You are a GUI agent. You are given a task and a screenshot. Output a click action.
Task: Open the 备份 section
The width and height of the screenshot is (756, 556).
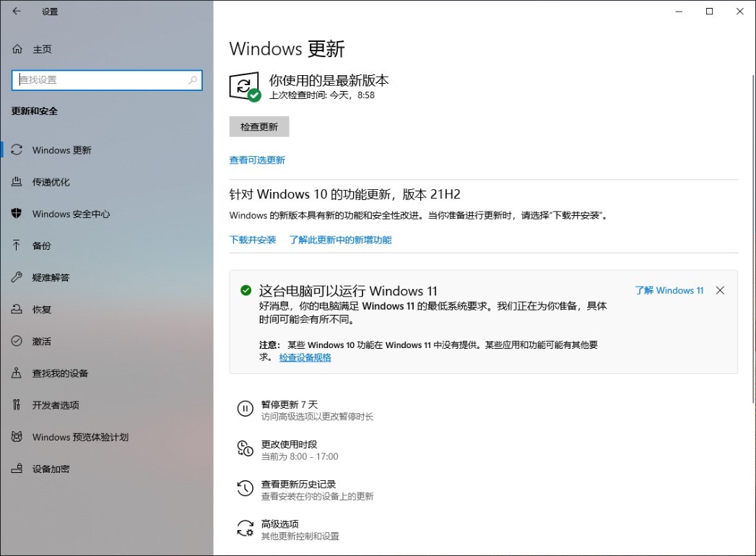click(107, 246)
